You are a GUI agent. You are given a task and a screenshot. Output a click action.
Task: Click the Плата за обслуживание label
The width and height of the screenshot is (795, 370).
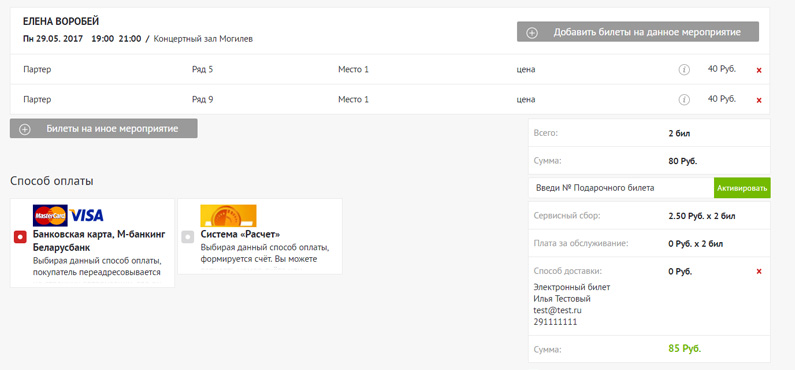[x=581, y=244]
